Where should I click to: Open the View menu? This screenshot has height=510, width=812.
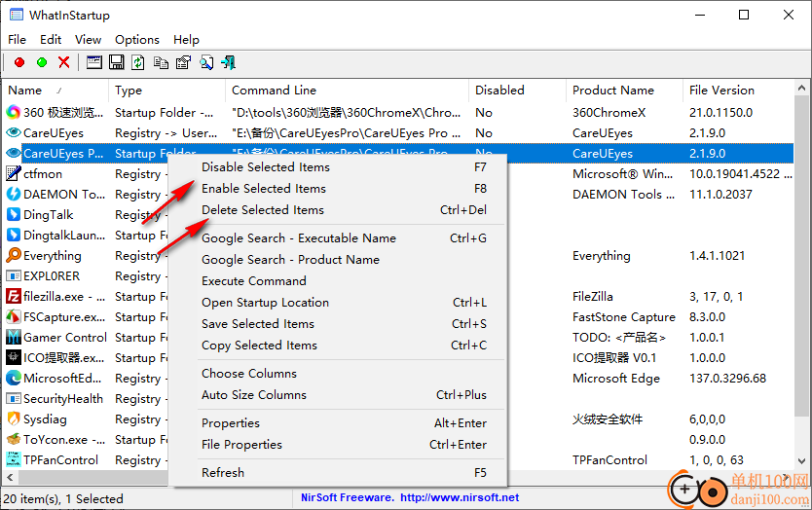[88, 40]
